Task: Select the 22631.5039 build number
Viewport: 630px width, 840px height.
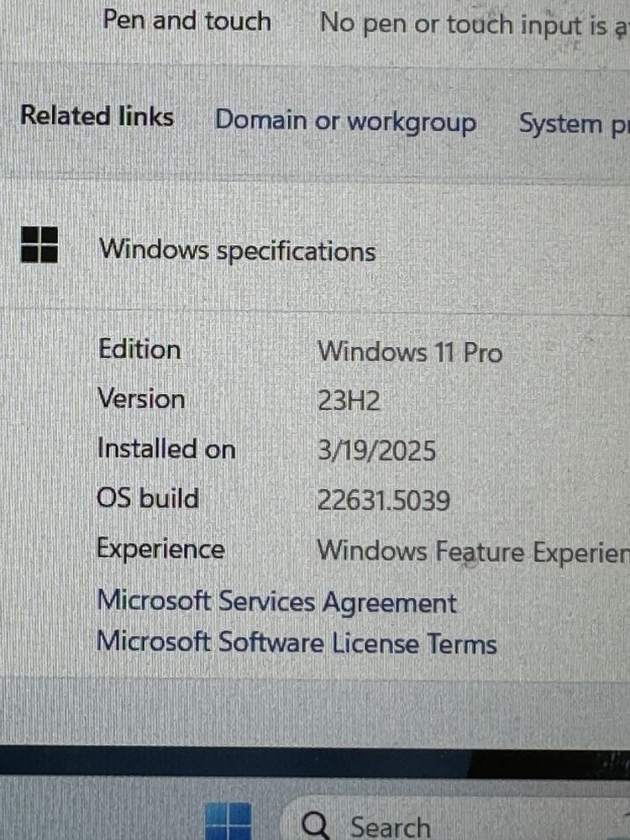Action: click(384, 501)
